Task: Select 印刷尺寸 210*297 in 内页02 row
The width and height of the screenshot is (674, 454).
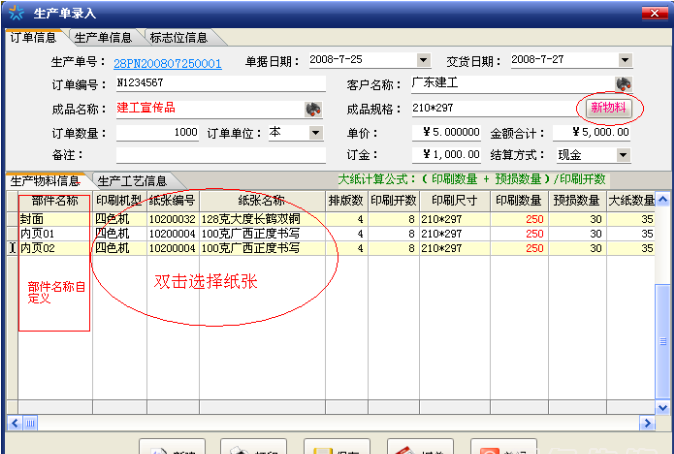Action: 455,248
